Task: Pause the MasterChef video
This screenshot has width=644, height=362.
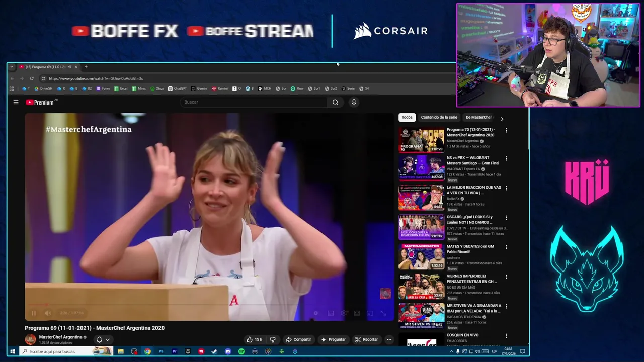Action: [x=34, y=313]
